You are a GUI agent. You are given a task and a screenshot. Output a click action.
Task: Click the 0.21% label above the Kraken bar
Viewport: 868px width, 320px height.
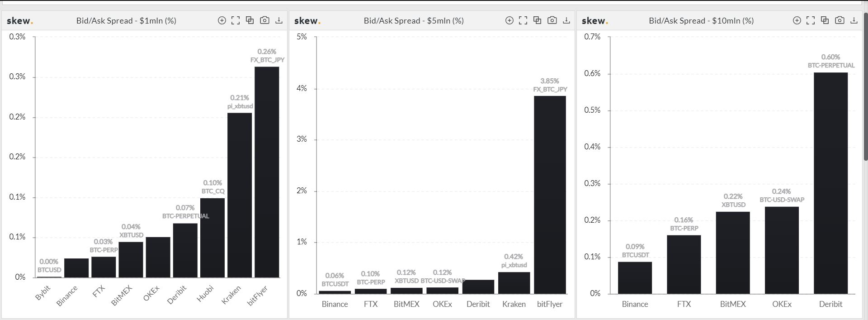pos(240,98)
